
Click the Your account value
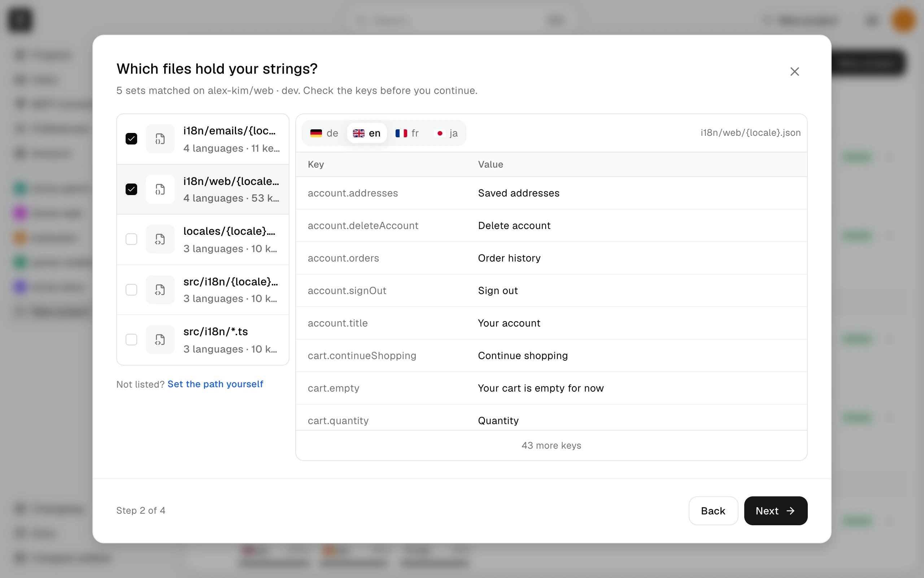pos(509,323)
